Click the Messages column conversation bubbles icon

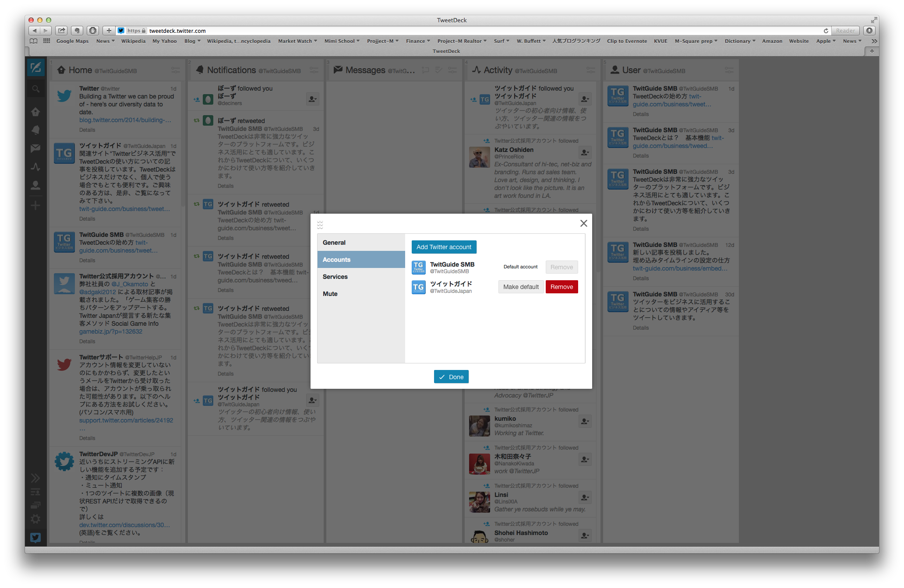click(x=425, y=70)
